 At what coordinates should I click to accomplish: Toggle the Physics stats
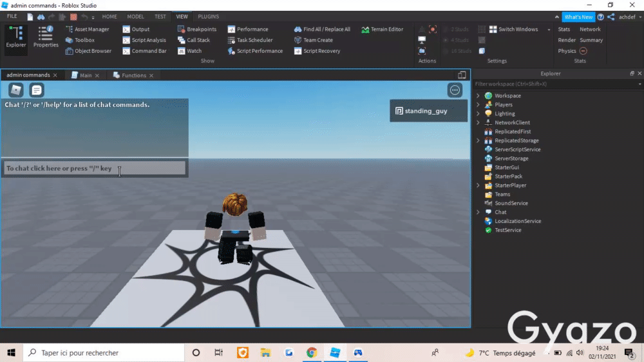pyautogui.click(x=567, y=51)
